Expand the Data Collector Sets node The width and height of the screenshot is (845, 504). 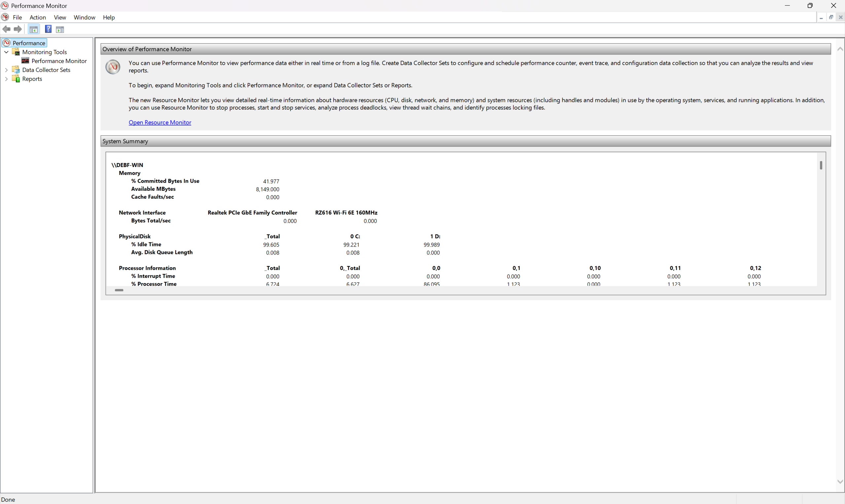(7, 70)
